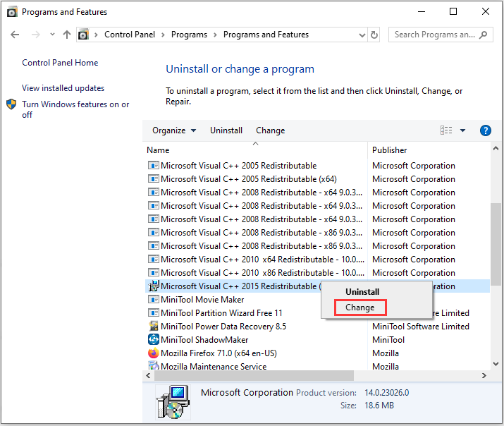Click the 18.6 MB size value
The width and height of the screenshot is (504, 426).
click(379, 406)
